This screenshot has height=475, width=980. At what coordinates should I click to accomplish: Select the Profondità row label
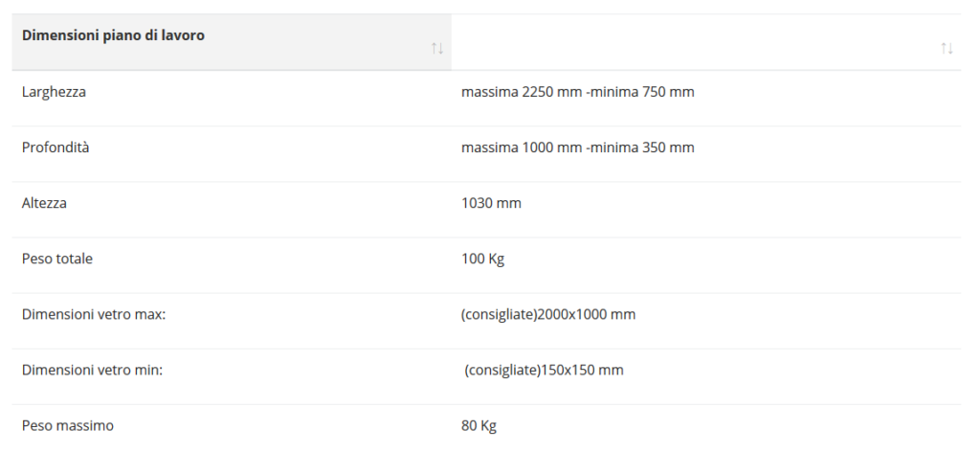tap(56, 147)
